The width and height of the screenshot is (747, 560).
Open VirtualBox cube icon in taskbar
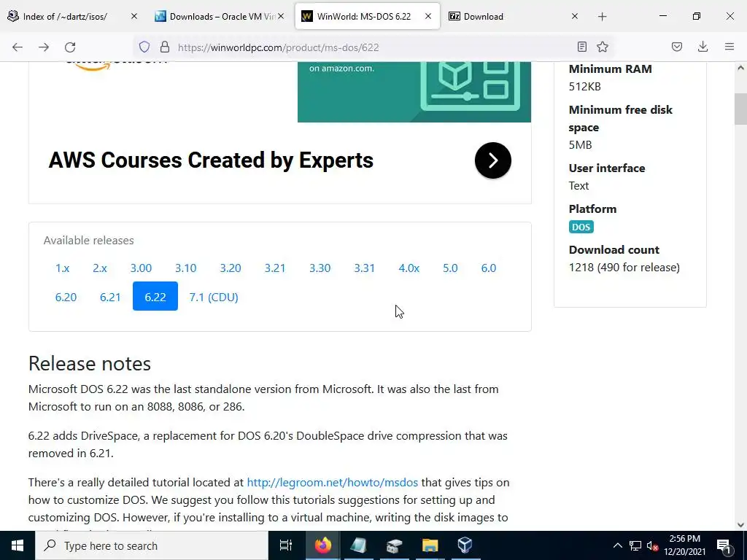pyautogui.click(x=465, y=545)
